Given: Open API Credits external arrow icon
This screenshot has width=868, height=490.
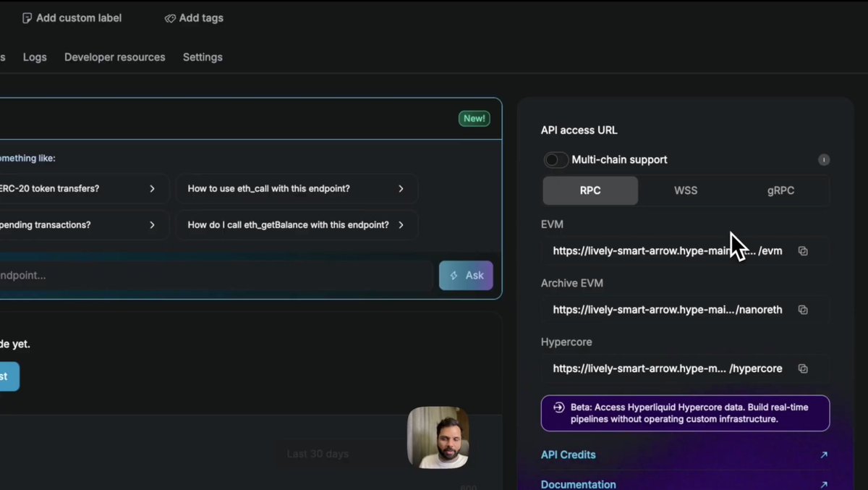Looking at the screenshot, I should click(x=824, y=455).
